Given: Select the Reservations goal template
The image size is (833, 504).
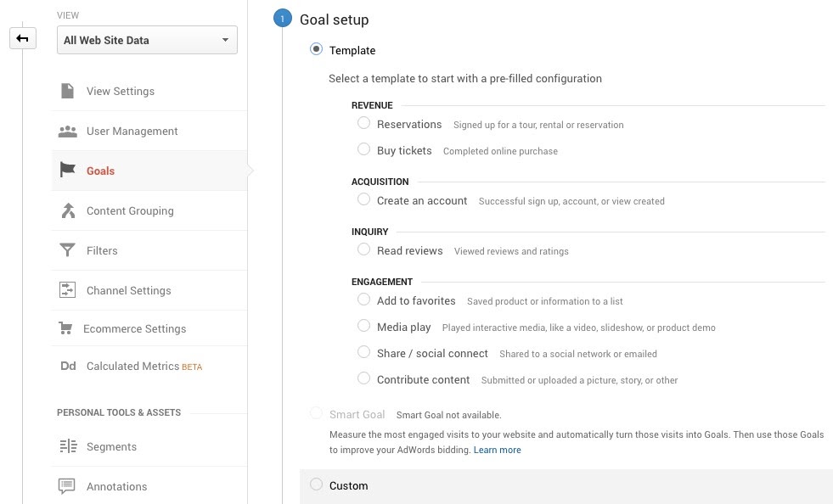Looking at the screenshot, I should (x=363, y=123).
